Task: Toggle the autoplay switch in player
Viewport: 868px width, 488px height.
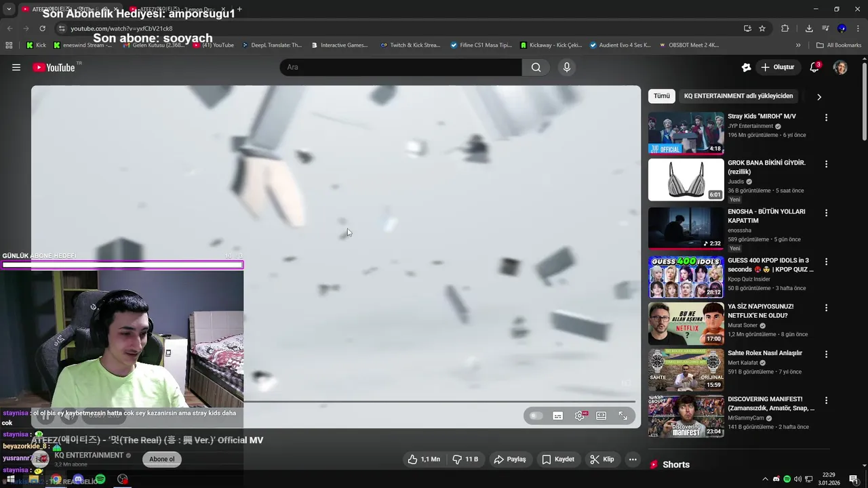Action: [536, 415]
